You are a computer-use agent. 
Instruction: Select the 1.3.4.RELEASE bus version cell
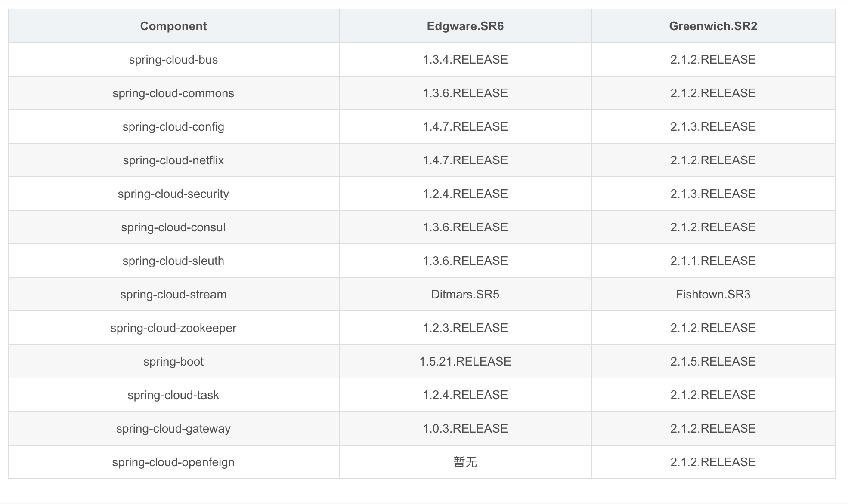click(465, 60)
